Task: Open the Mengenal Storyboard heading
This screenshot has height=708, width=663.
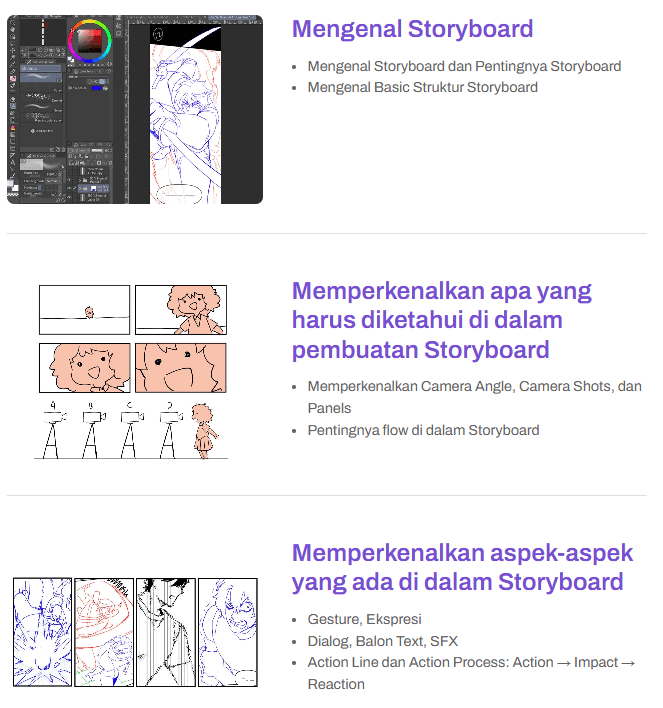Action: click(412, 29)
